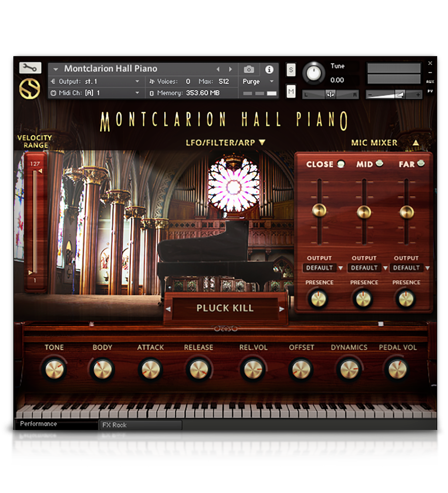Toggle the MID mic on/off
Image resolution: width=448 pixels, height=493 pixels.
coord(380,164)
